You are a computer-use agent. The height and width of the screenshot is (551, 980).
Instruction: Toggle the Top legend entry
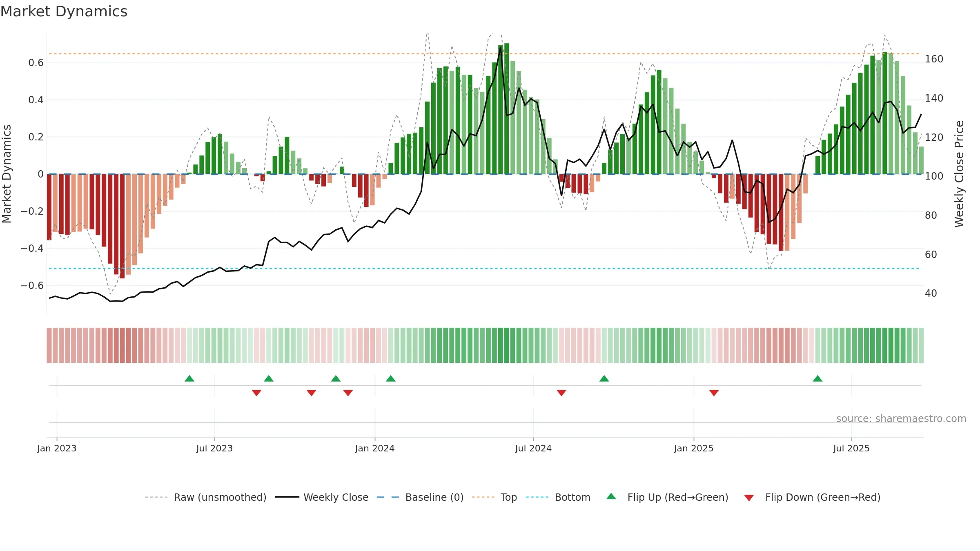494,497
